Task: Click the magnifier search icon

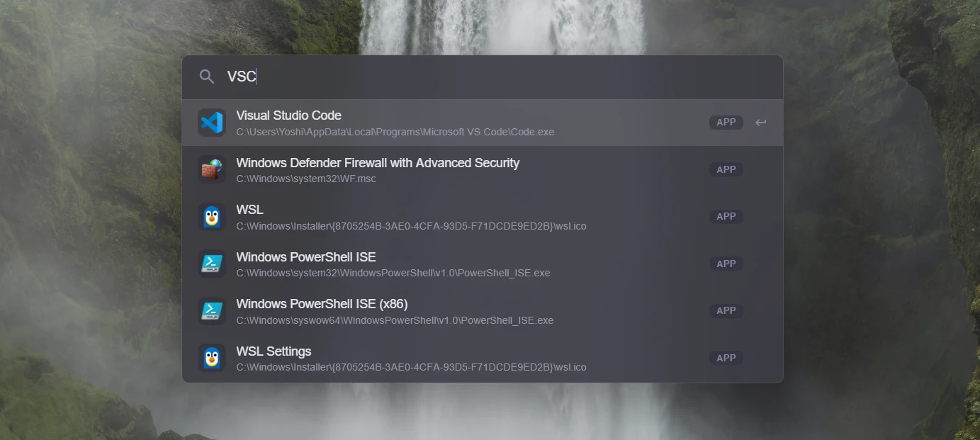Action: tap(206, 77)
